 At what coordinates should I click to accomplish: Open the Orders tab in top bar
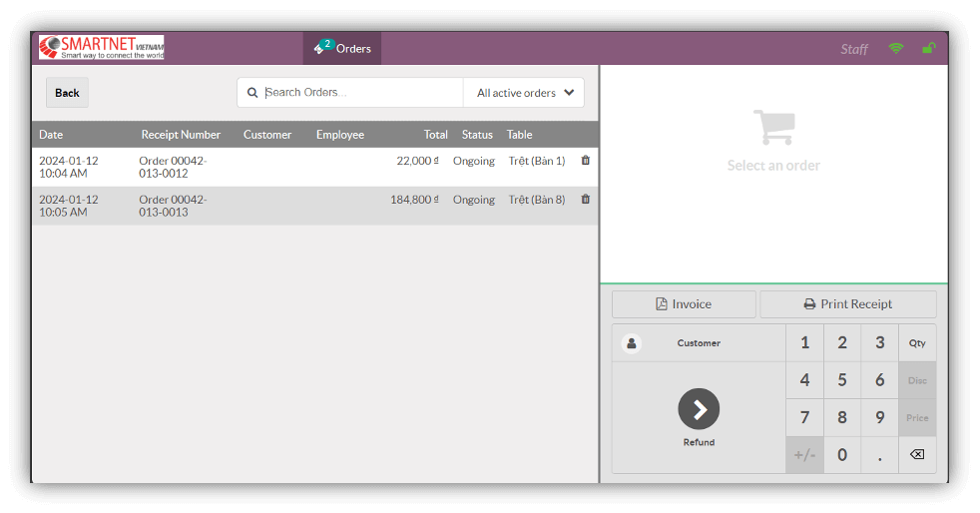click(x=342, y=48)
